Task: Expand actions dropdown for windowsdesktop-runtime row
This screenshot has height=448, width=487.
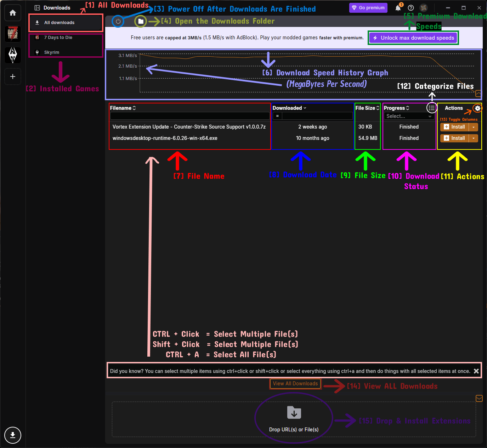Action: point(474,138)
